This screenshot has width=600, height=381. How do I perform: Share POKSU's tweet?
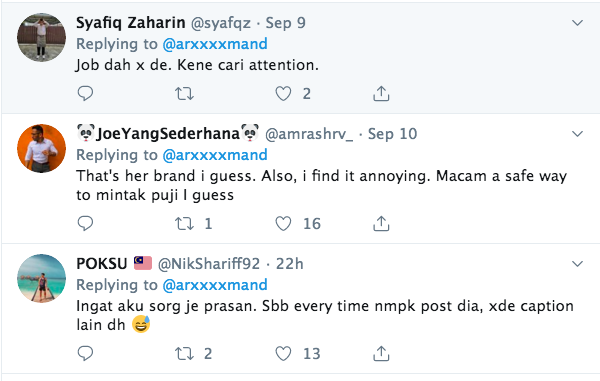[x=381, y=354]
